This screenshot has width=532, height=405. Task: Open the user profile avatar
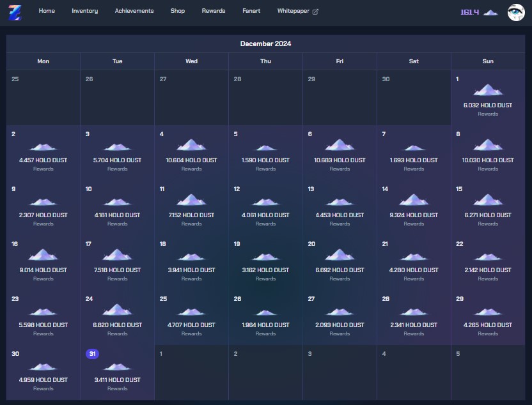516,12
